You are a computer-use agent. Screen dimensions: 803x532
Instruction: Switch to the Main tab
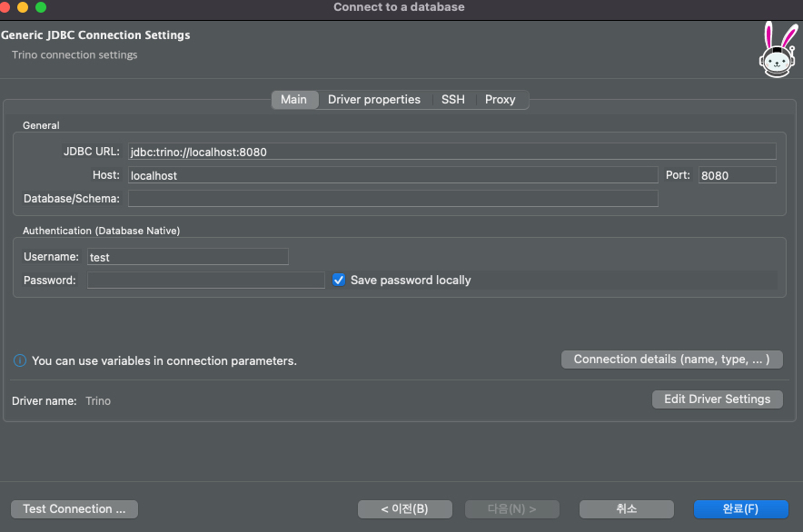pos(293,100)
